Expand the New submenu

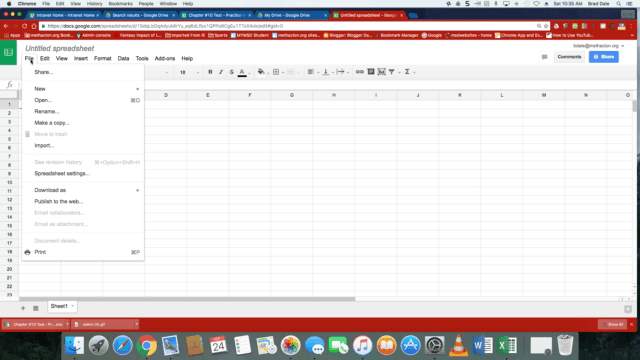83,89
